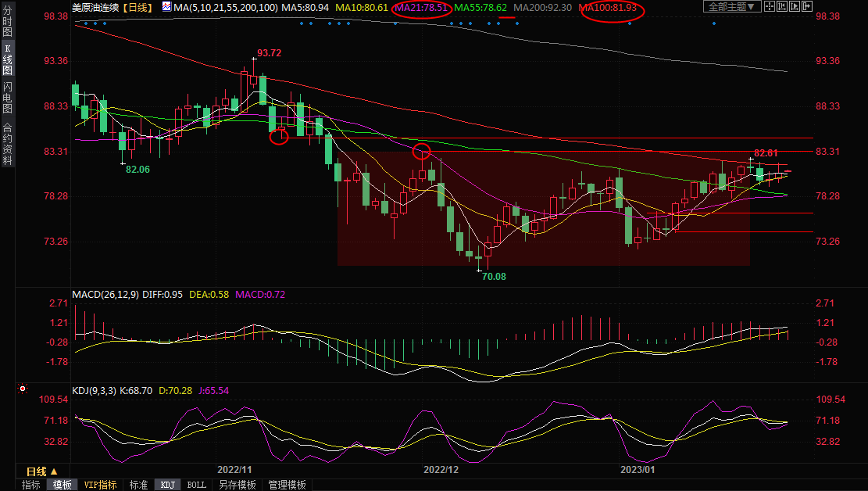Click the 70.08 low price marker

tap(494, 276)
